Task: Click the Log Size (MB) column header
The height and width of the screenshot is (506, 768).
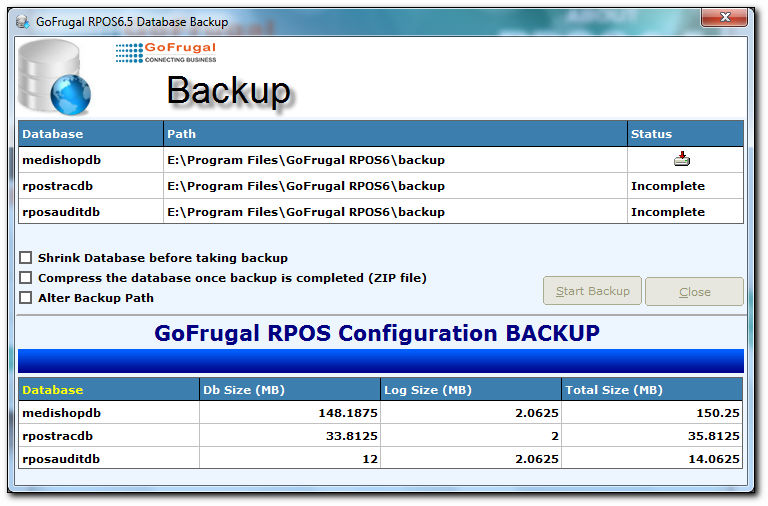Action: (x=471, y=390)
